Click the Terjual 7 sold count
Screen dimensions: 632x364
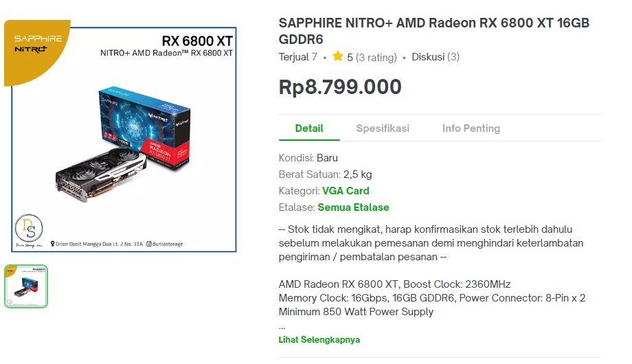(x=297, y=57)
